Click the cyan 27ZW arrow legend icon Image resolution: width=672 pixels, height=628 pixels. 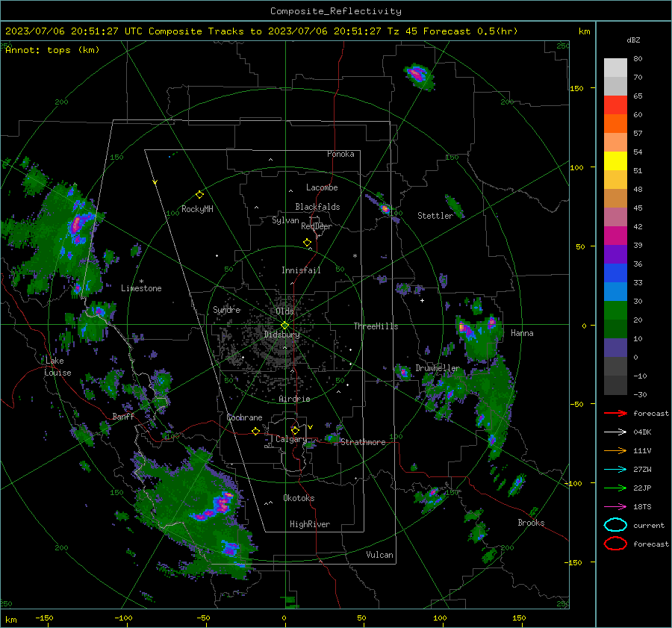(615, 470)
